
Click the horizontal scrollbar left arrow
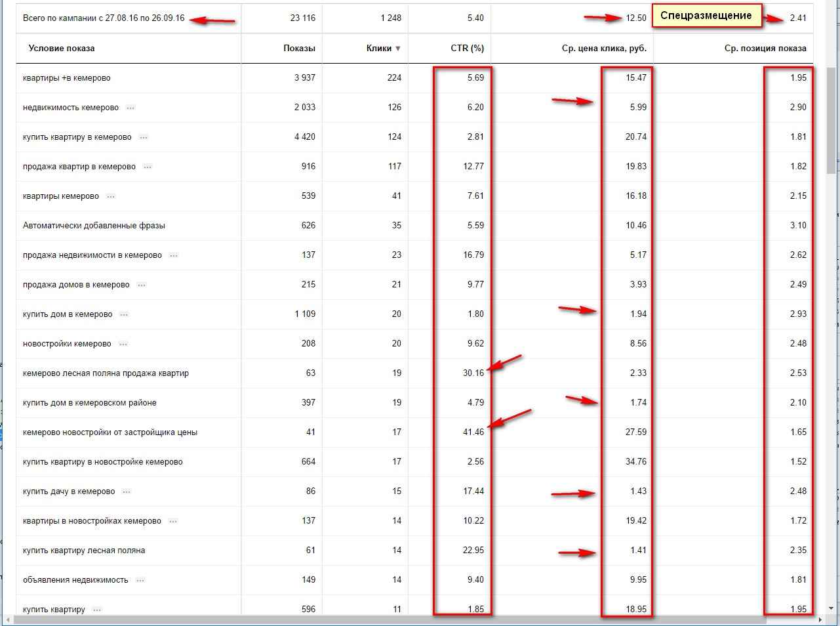pyautogui.click(x=8, y=620)
